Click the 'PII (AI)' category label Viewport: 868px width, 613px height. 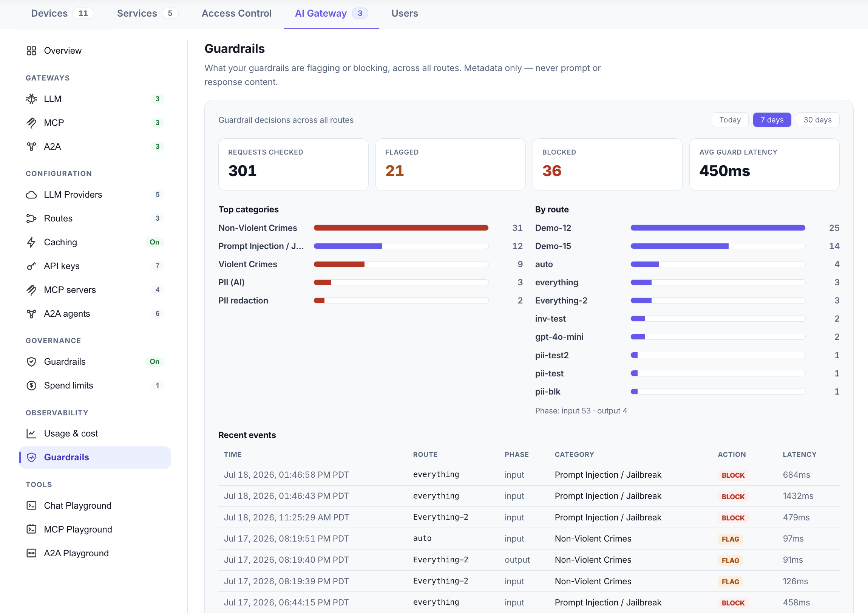coord(232,282)
